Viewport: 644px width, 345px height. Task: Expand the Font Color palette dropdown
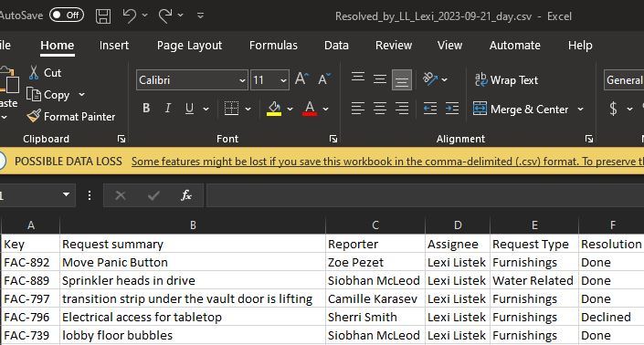click(326, 109)
